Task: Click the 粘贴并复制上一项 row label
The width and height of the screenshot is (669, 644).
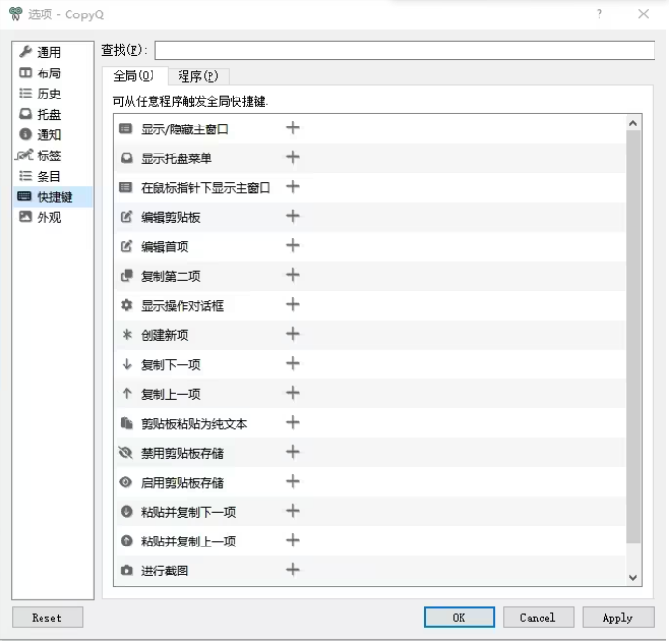Action: tap(188, 541)
